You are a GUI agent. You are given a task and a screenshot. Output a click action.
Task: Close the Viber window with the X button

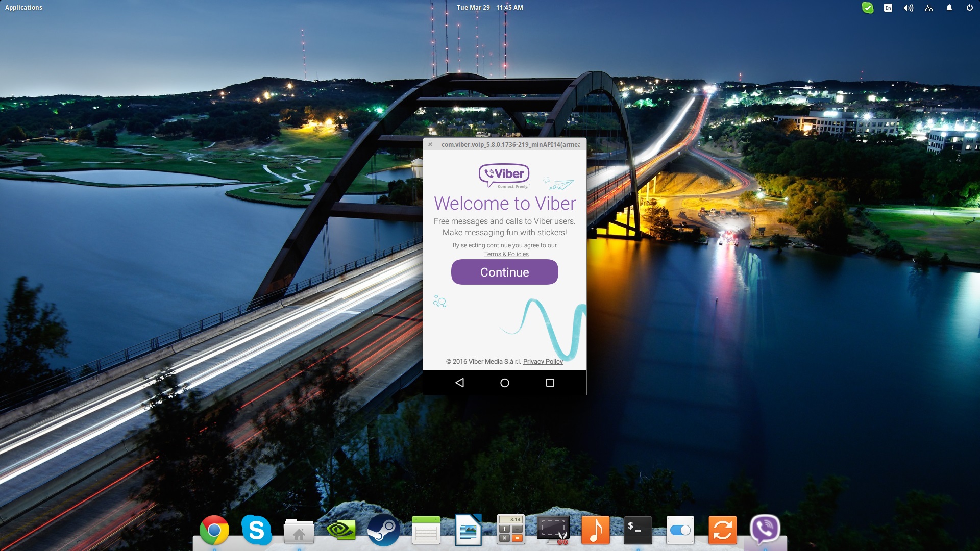click(x=430, y=144)
